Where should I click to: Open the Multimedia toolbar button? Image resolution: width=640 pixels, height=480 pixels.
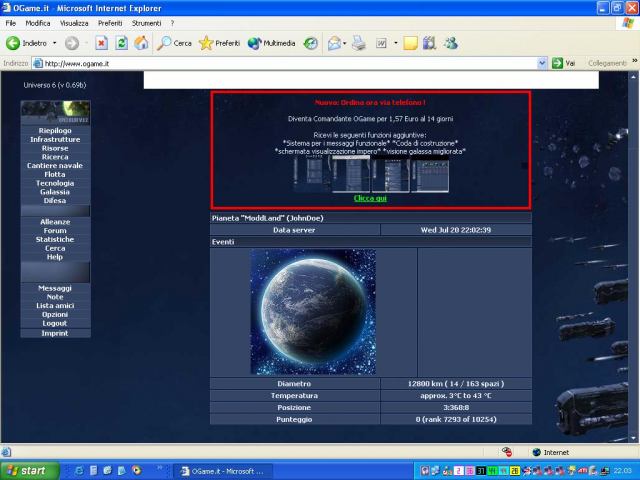tap(271, 43)
